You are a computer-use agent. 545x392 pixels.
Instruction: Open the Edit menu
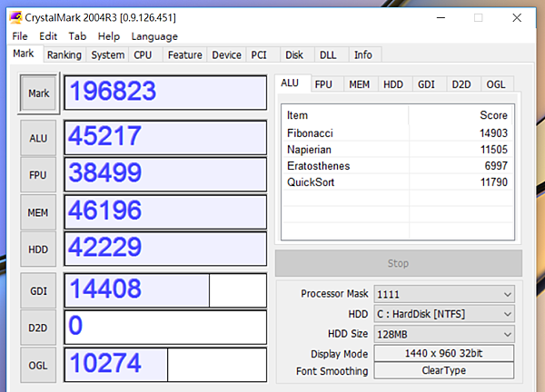pos(48,36)
